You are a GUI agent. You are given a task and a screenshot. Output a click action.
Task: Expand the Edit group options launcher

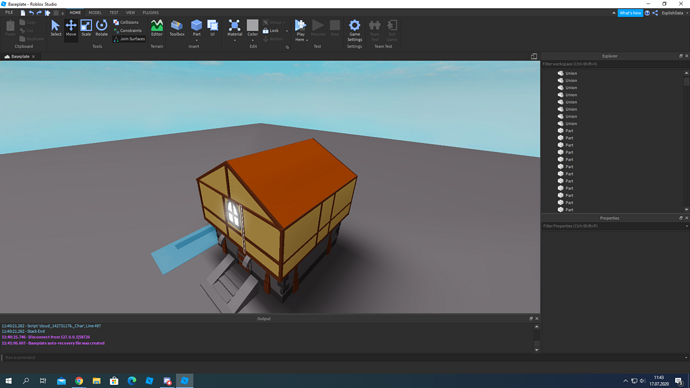pos(287,47)
